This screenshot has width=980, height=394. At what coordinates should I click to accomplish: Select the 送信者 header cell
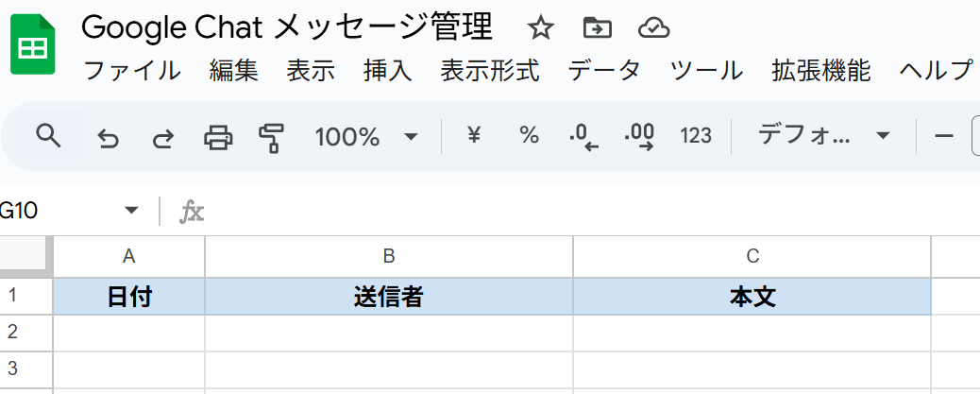(388, 297)
